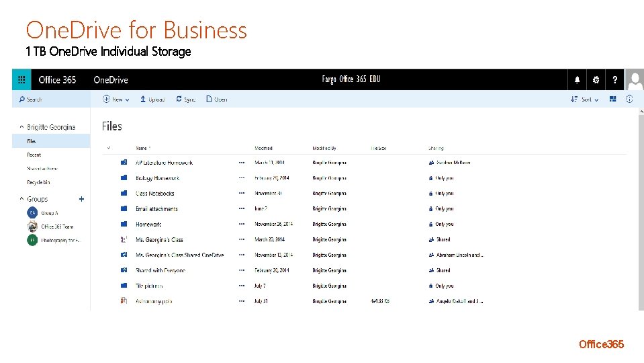Click sharing status for Astronomy file row
644x363 pixels.
(459, 301)
